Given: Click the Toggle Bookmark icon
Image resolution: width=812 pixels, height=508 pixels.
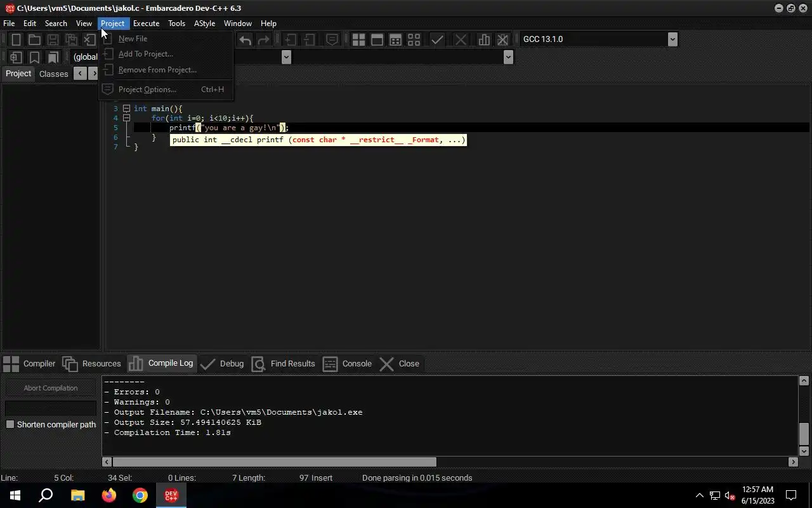Looking at the screenshot, I should 34,57.
